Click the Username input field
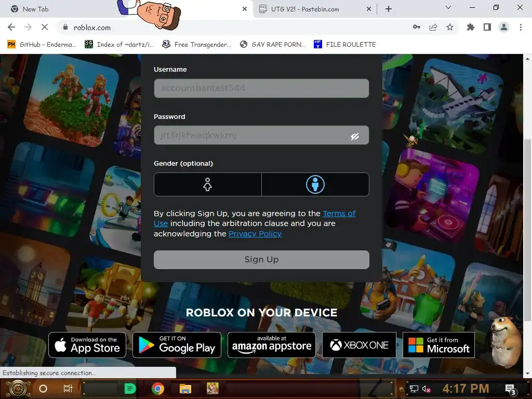 [x=261, y=88]
